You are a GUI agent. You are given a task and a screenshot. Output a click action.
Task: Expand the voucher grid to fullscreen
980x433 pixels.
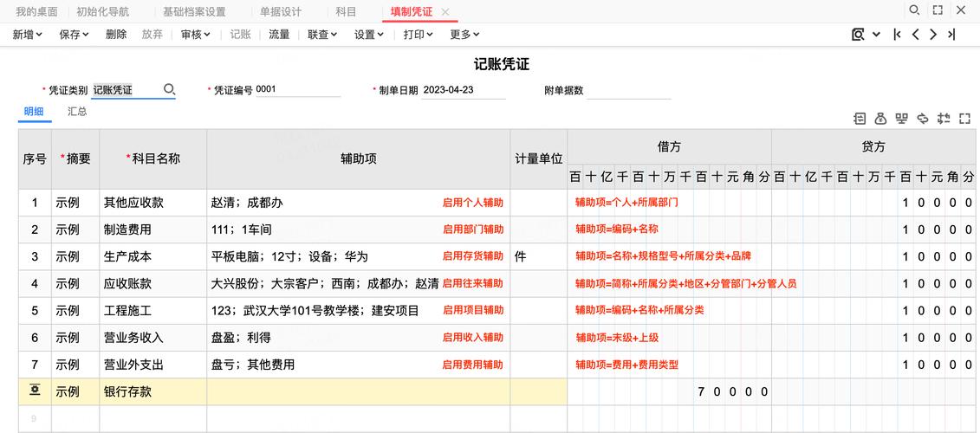[x=965, y=118]
